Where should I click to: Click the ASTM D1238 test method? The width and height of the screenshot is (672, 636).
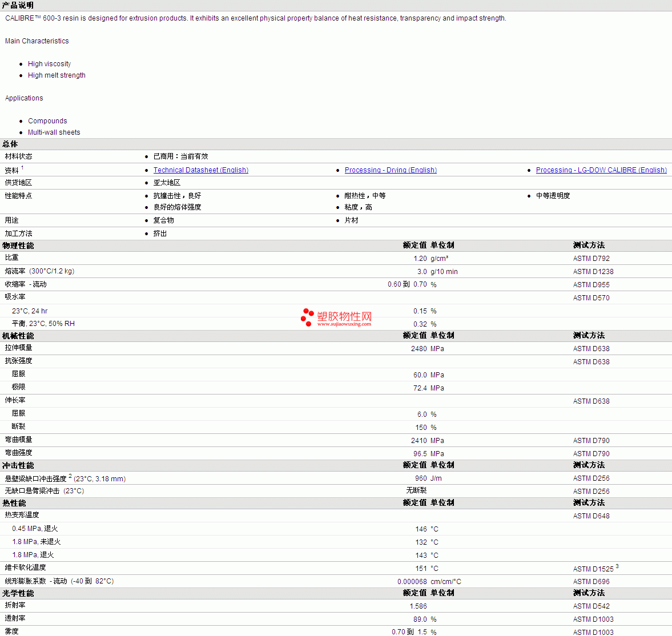point(593,272)
